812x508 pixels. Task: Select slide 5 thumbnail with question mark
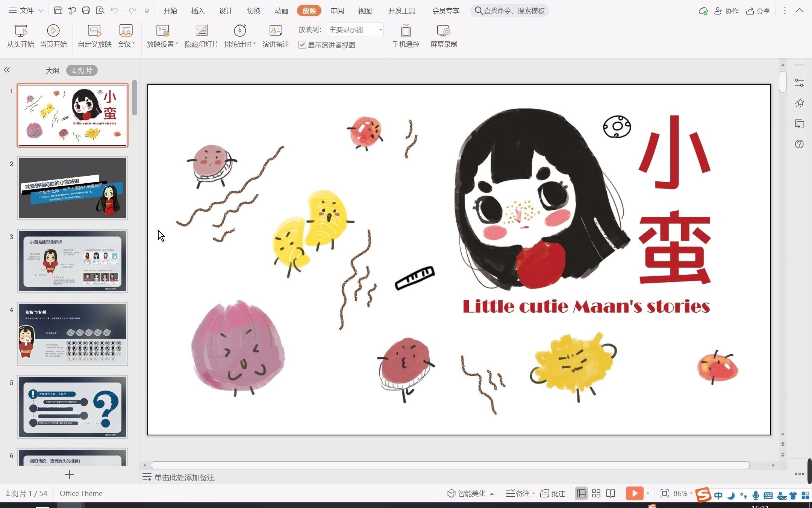(73, 407)
